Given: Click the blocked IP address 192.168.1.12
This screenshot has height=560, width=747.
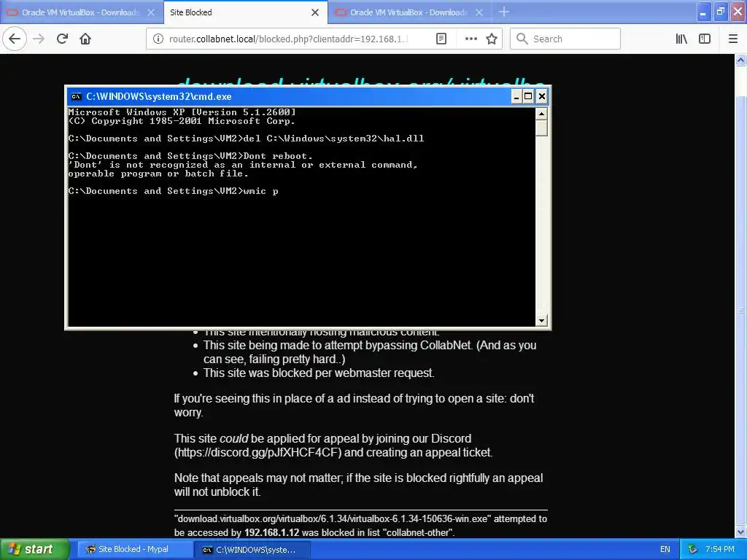Looking at the screenshot, I should coord(271,532).
